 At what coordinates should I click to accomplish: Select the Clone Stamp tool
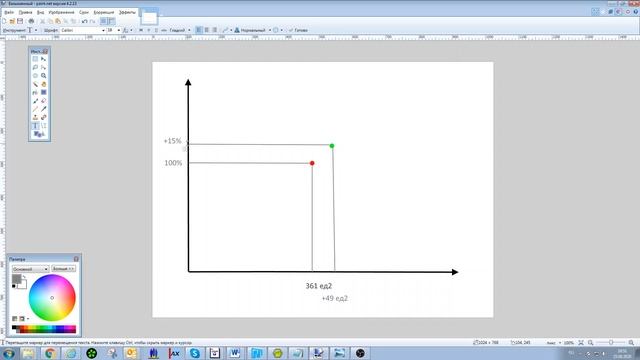click(x=35, y=118)
